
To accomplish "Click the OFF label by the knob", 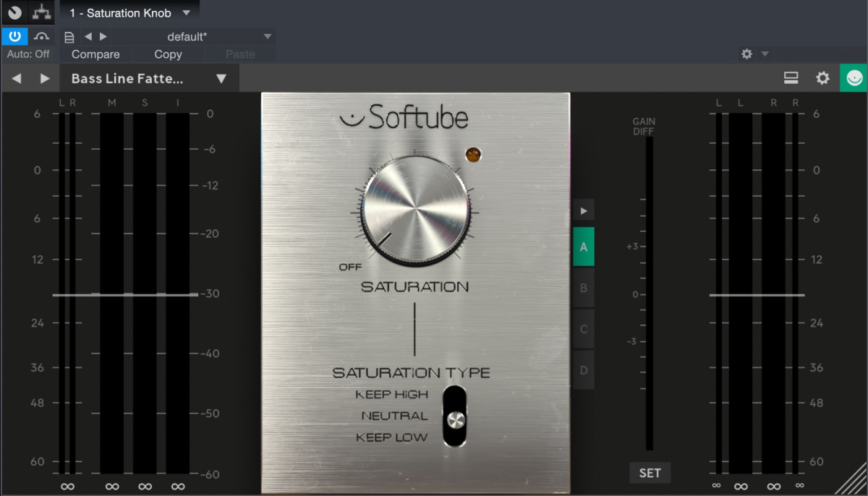I will 350,267.
